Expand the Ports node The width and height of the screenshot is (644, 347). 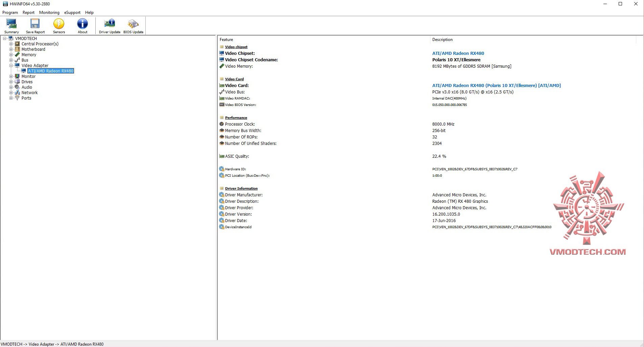(11, 98)
